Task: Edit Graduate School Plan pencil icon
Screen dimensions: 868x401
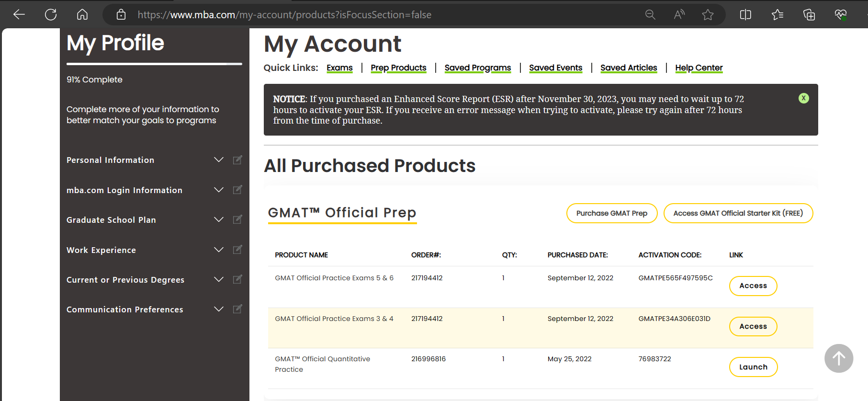Action: (237, 219)
